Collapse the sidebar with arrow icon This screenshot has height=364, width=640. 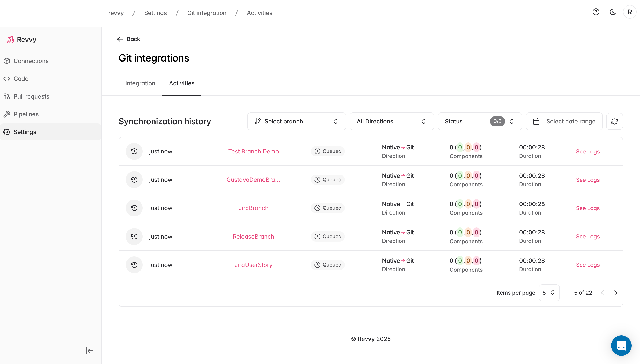click(x=89, y=350)
